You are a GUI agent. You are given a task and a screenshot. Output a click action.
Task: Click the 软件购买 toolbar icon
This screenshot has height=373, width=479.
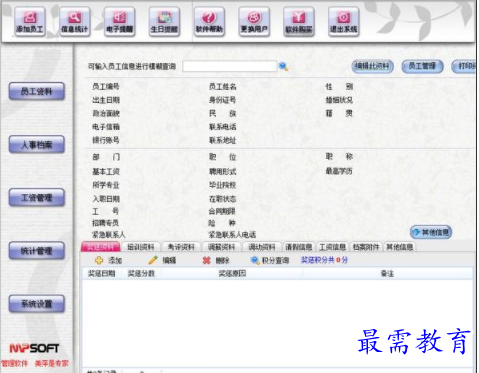pyautogui.click(x=299, y=22)
